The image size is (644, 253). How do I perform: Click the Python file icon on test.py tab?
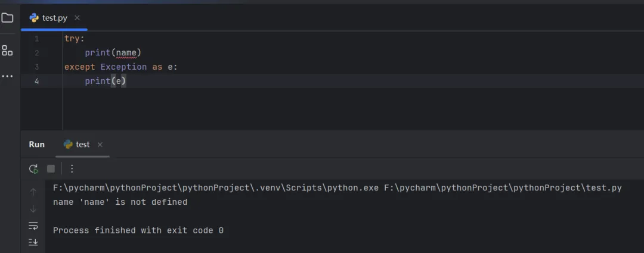35,18
